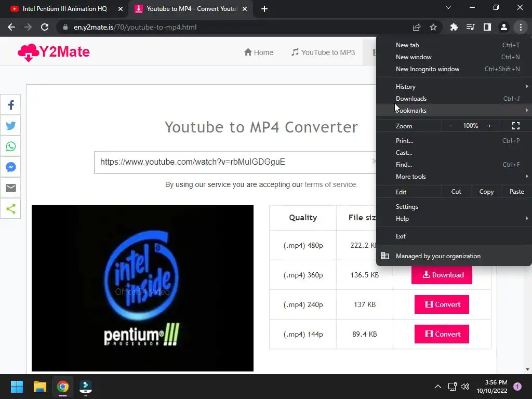Screen dimensions: 532x399
Task: Expand the More tools submenu
Action: pos(454,177)
